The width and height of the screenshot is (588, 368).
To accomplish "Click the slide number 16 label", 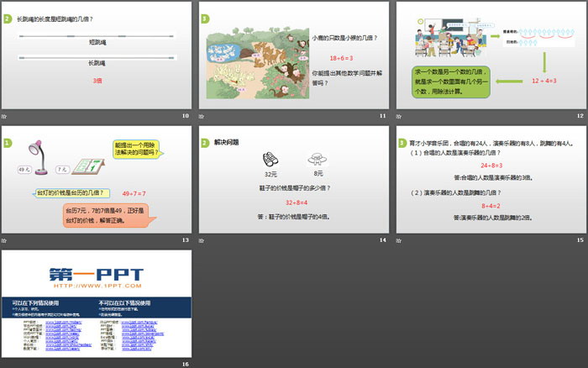I will tap(186, 364).
